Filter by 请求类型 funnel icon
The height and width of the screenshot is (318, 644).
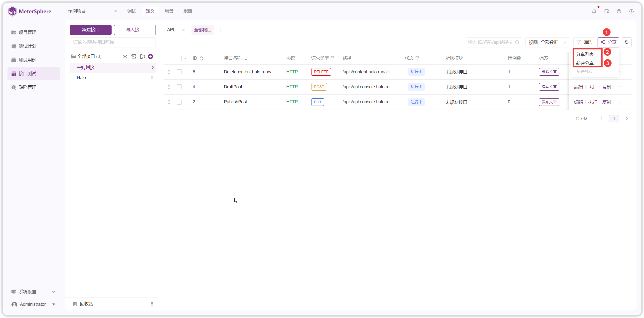point(332,58)
